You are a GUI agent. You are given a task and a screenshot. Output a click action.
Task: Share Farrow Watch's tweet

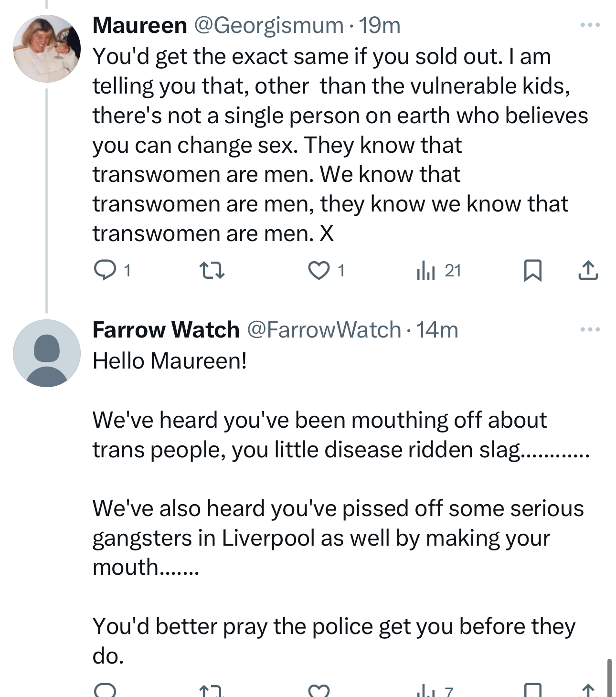(588, 690)
